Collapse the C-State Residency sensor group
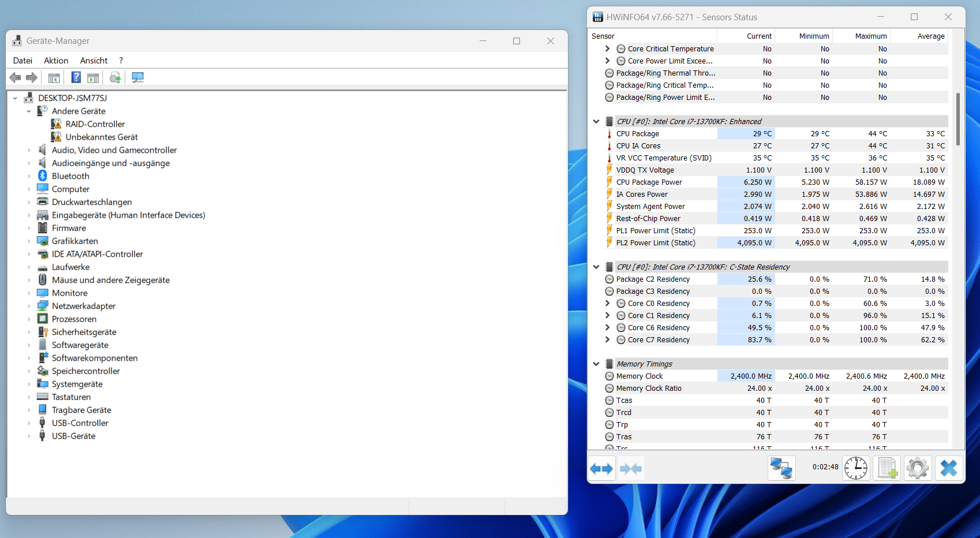 (596, 267)
